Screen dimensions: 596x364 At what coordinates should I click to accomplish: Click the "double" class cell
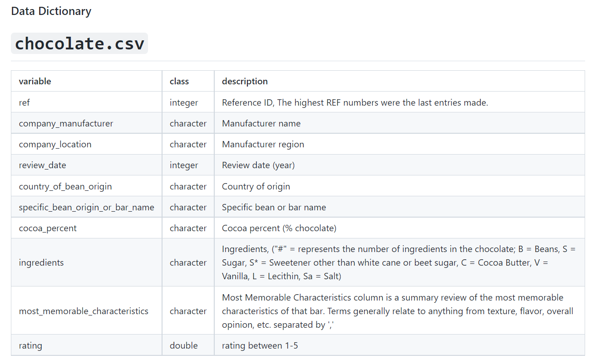point(183,345)
